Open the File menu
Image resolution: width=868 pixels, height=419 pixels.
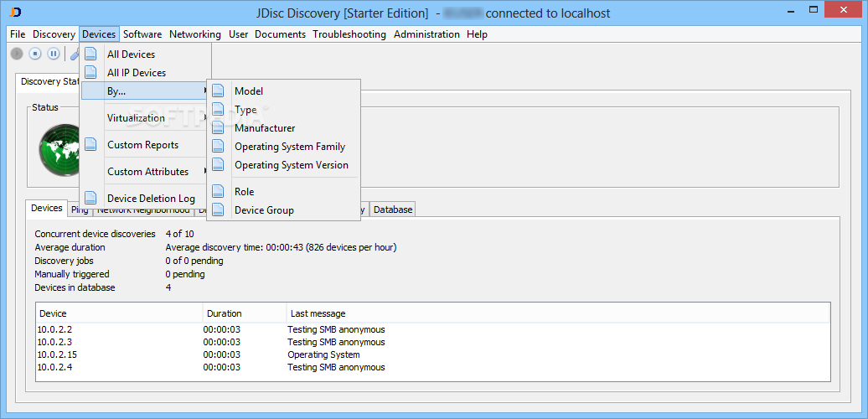tap(18, 34)
